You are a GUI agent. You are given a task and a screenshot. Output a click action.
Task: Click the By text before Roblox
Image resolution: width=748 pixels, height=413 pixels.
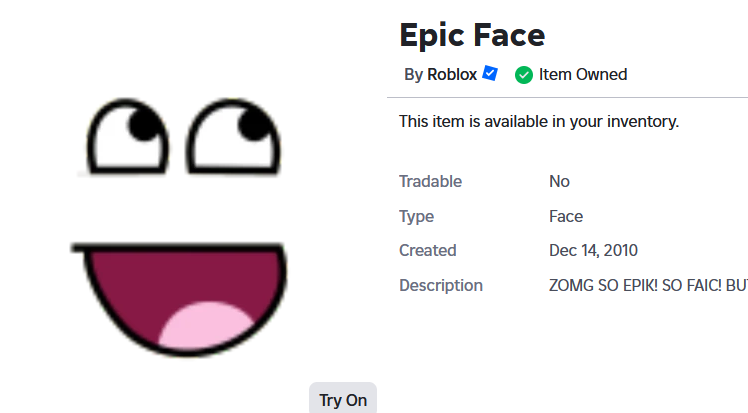click(x=413, y=75)
